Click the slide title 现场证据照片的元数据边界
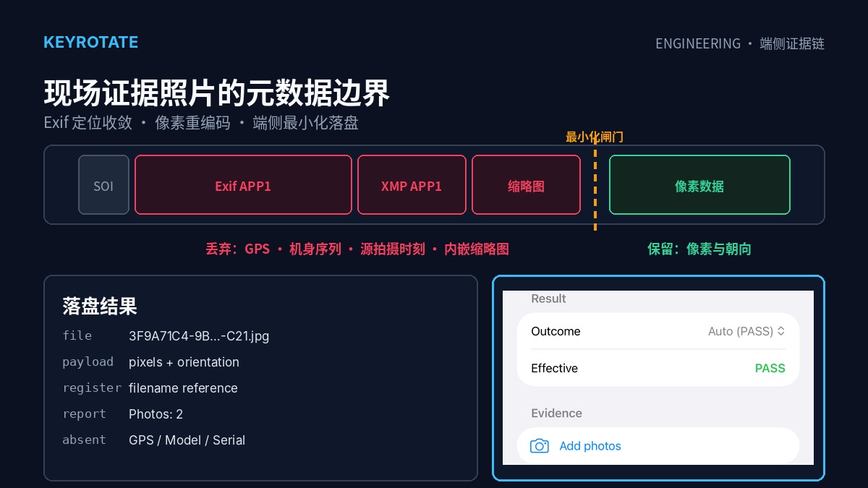Screen dimensions: 868x488 coord(217,93)
